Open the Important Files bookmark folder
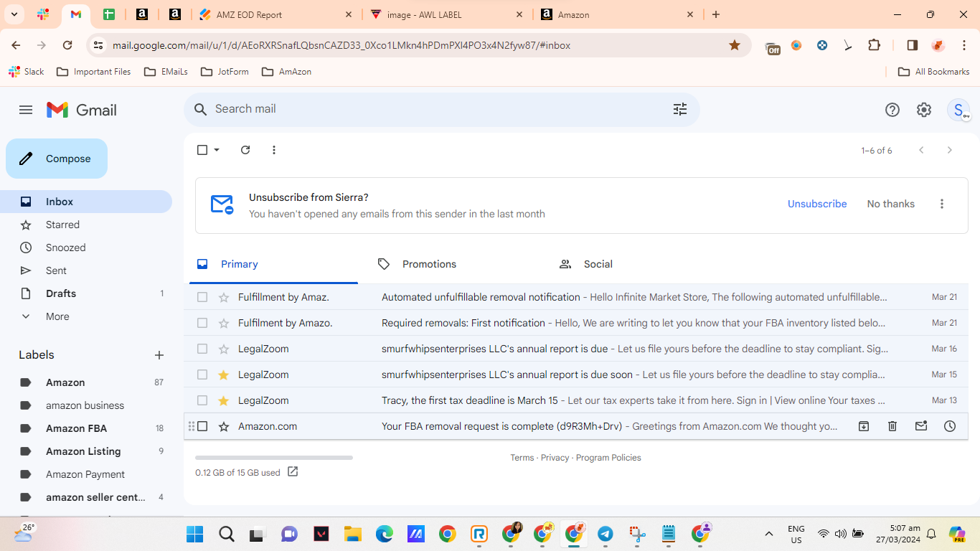This screenshot has width=980, height=551. pyautogui.click(x=94, y=72)
